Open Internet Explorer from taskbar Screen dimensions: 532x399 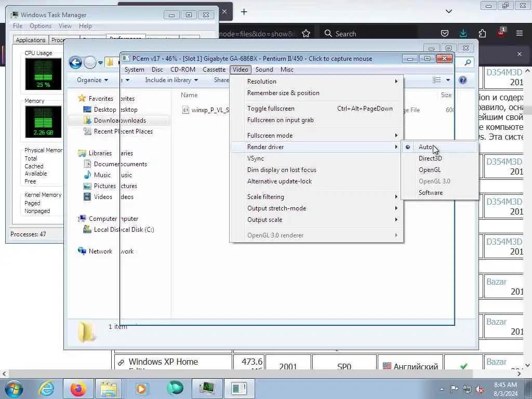coord(46,389)
